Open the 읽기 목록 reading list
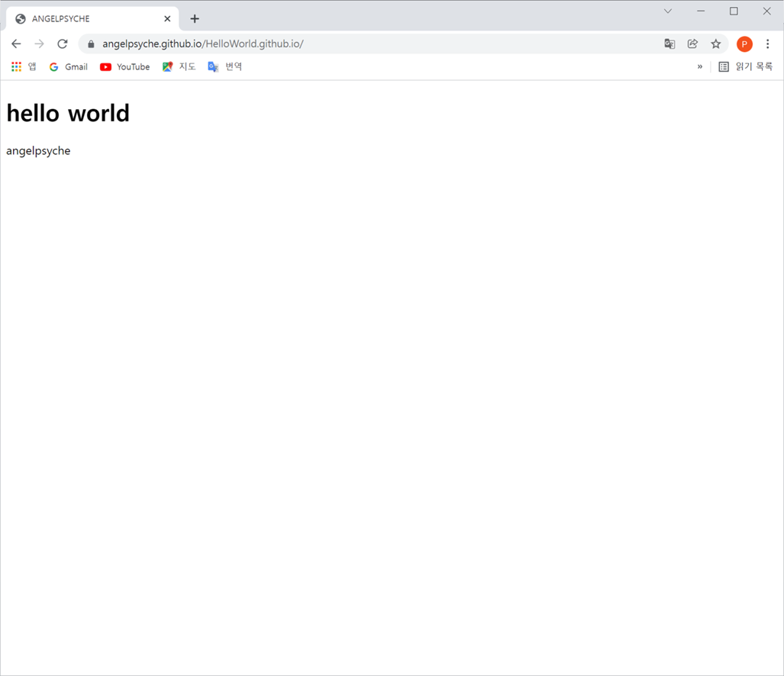 point(746,66)
